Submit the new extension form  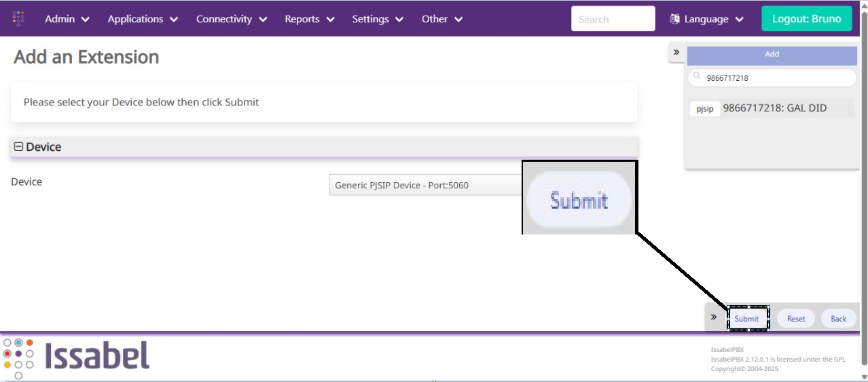pos(747,319)
